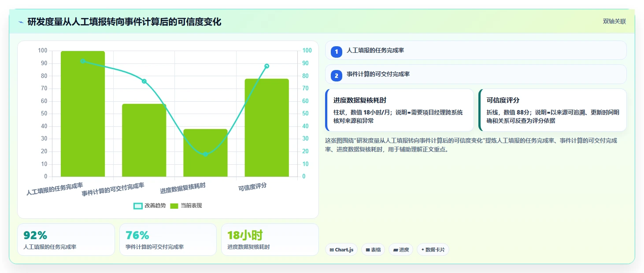
Task: Click the blue number 2 badge
Action: tap(337, 76)
